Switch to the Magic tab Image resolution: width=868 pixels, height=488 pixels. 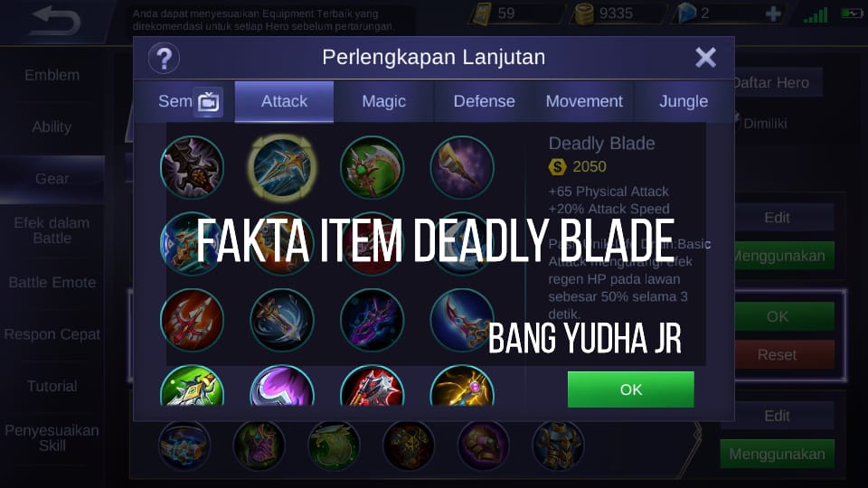tap(383, 101)
